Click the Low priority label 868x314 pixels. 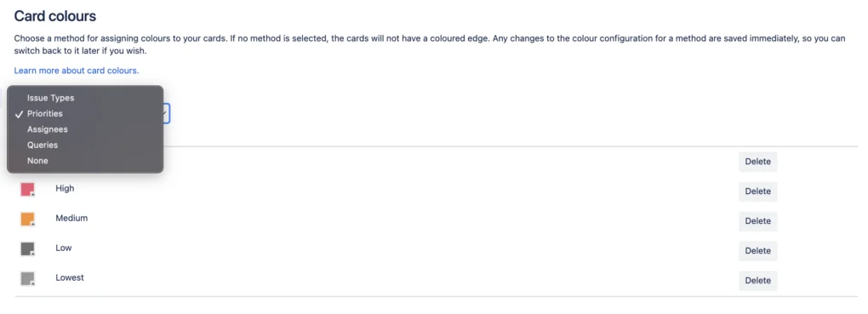tap(64, 248)
